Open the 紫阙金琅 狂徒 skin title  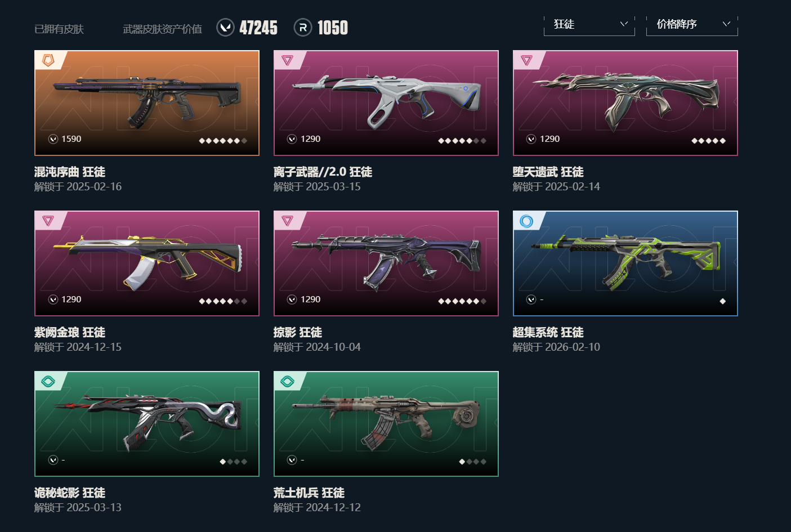[70, 332]
